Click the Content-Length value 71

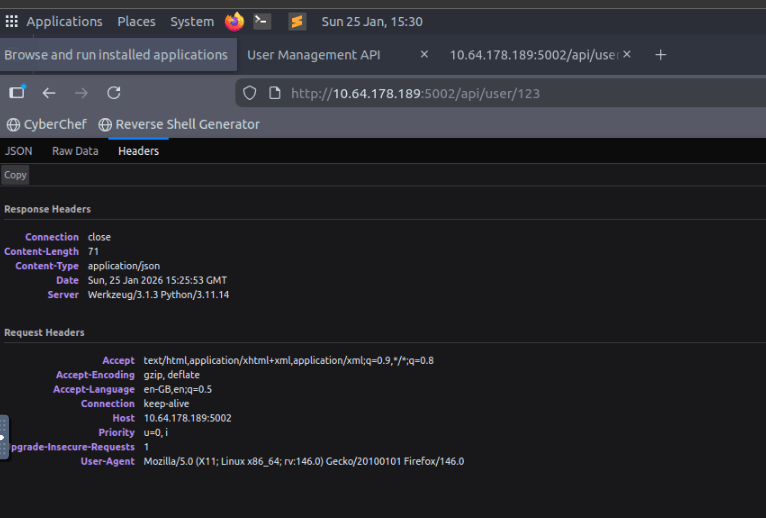(93, 252)
